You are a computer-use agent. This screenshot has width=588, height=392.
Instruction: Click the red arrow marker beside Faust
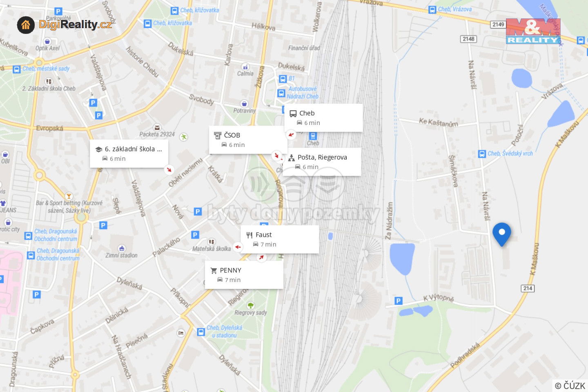(x=238, y=247)
